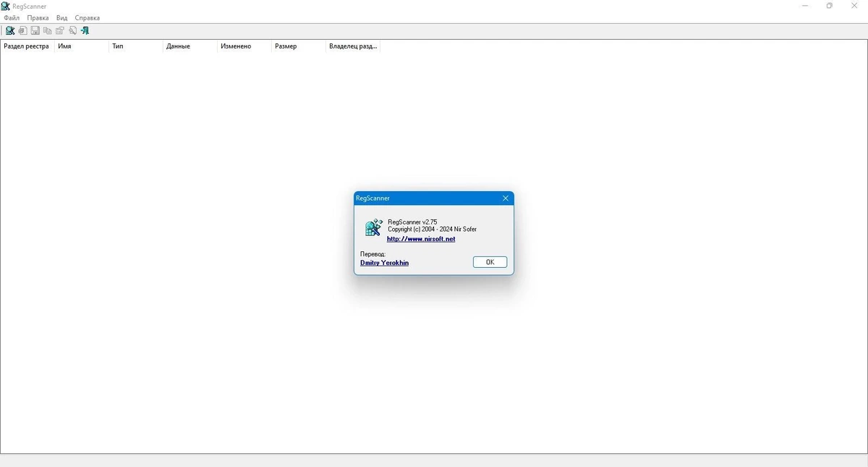The width and height of the screenshot is (868, 467).
Task: Open the Справка menu
Action: 87,17
